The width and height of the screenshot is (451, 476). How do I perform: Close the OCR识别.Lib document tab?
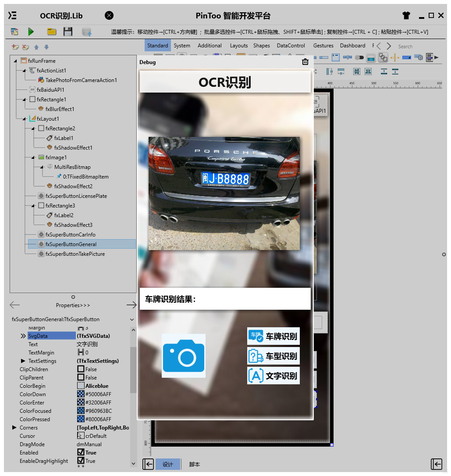[109, 15]
